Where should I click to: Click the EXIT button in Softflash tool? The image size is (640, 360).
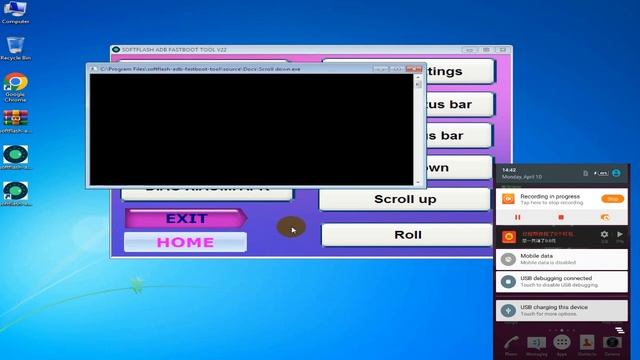[186, 218]
